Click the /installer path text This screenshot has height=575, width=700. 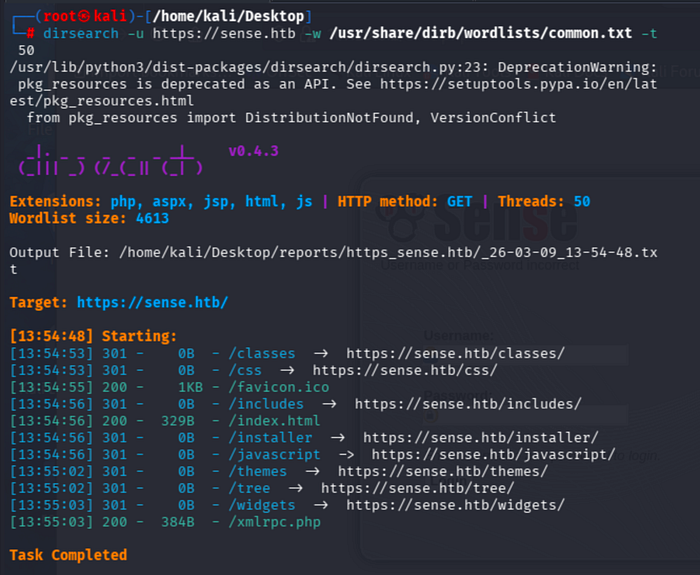click(270, 438)
